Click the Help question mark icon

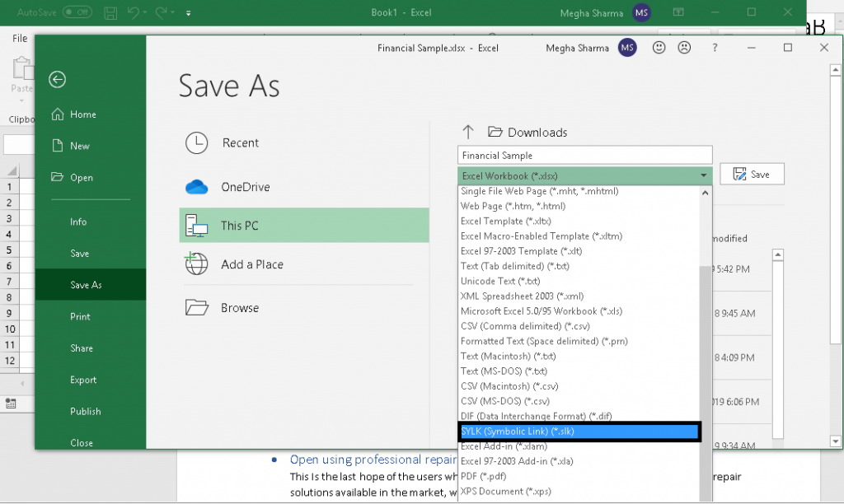[714, 48]
